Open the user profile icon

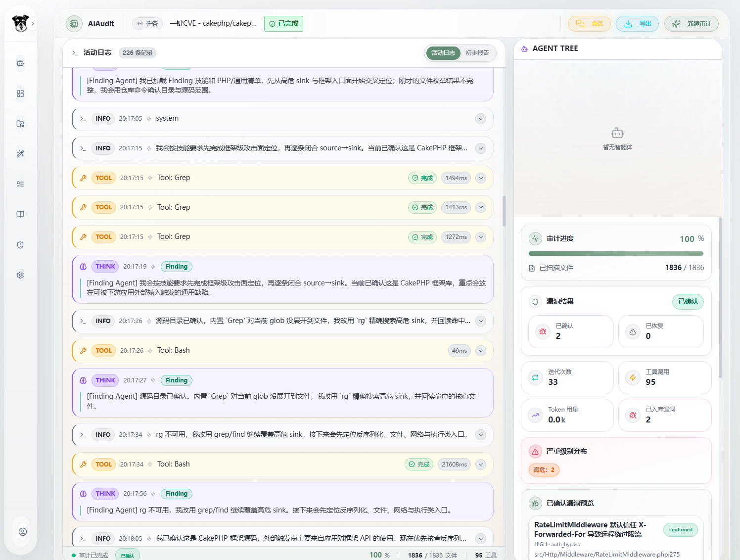click(x=23, y=532)
